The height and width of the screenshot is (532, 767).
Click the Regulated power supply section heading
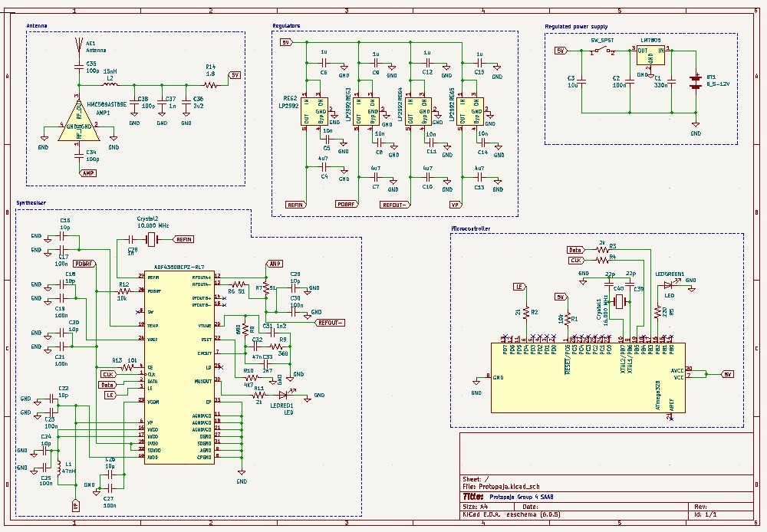[575, 27]
